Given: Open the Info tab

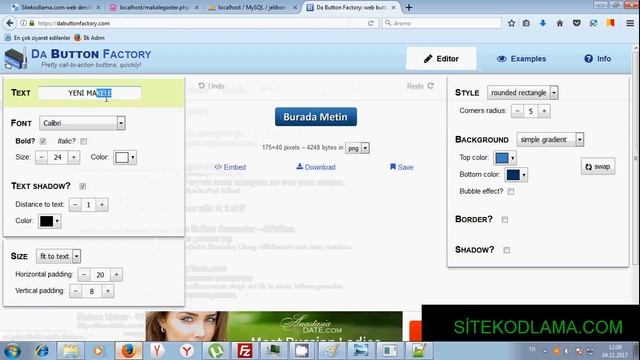Looking at the screenshot, I should point(598,59).
